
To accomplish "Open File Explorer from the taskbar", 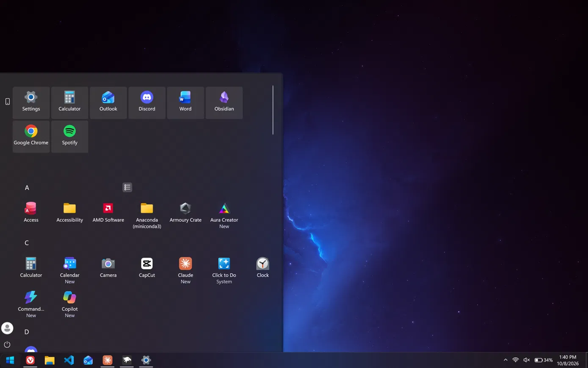I will pos(49,360).
